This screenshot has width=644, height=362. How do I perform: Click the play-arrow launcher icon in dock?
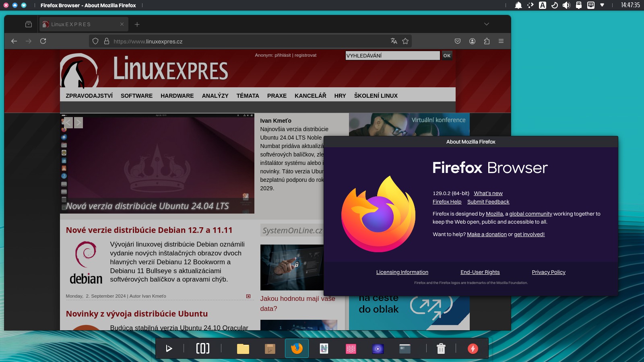[x=169, y=348]
